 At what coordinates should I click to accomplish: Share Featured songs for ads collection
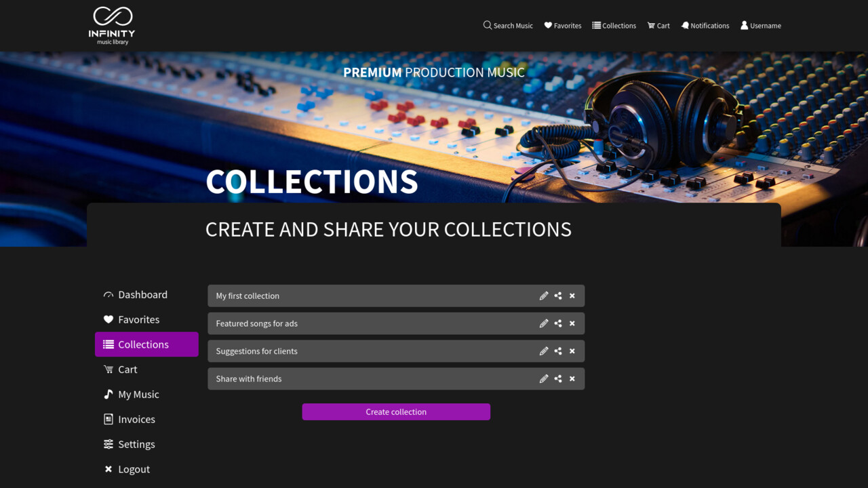pyautogui.click(x=558, y=323)
